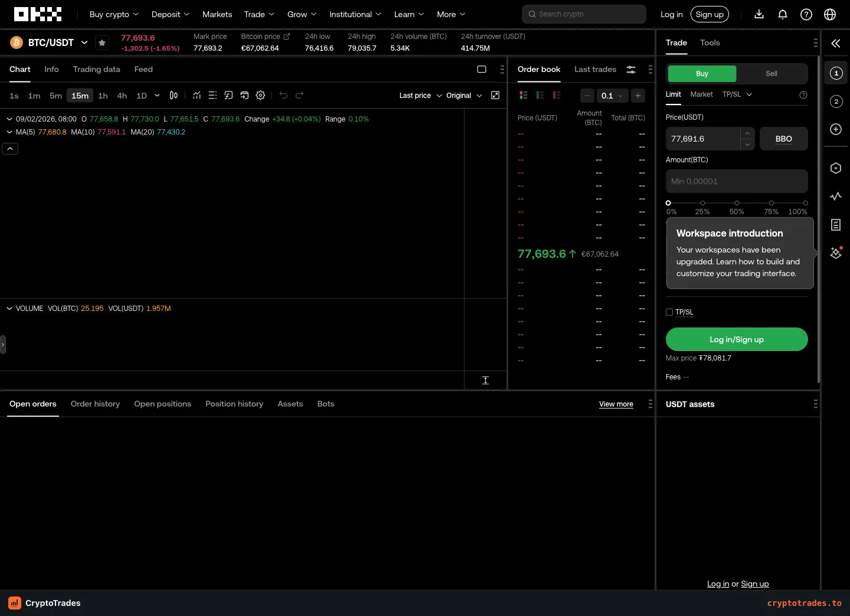Open more timeframes chevron
Image resolution: width=850 pixels, height=616 pixels.
tap(157, 96)
